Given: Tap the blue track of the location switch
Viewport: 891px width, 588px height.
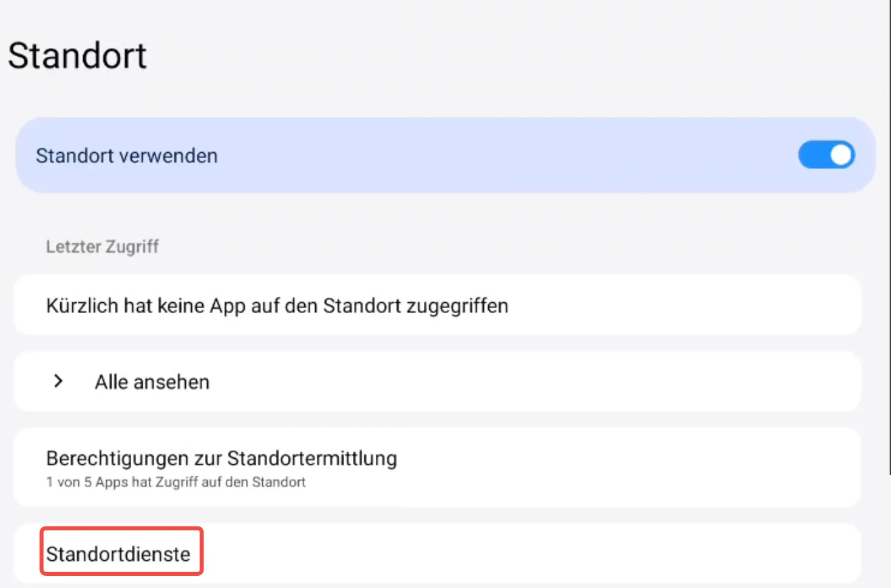Looking at the screenshot, I should (x=813, y=155).
